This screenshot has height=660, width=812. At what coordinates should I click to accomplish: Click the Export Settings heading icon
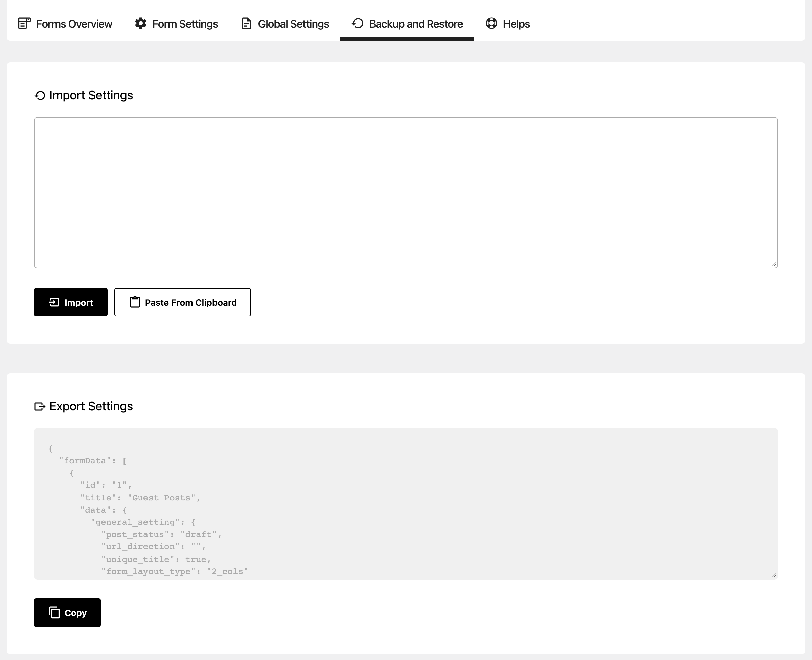(40, 406)
